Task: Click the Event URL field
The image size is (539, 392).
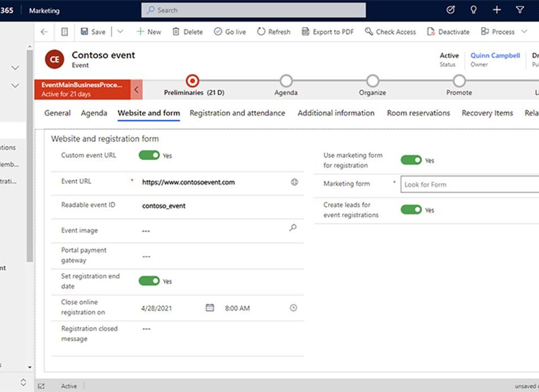Action: tap(213, 183)
